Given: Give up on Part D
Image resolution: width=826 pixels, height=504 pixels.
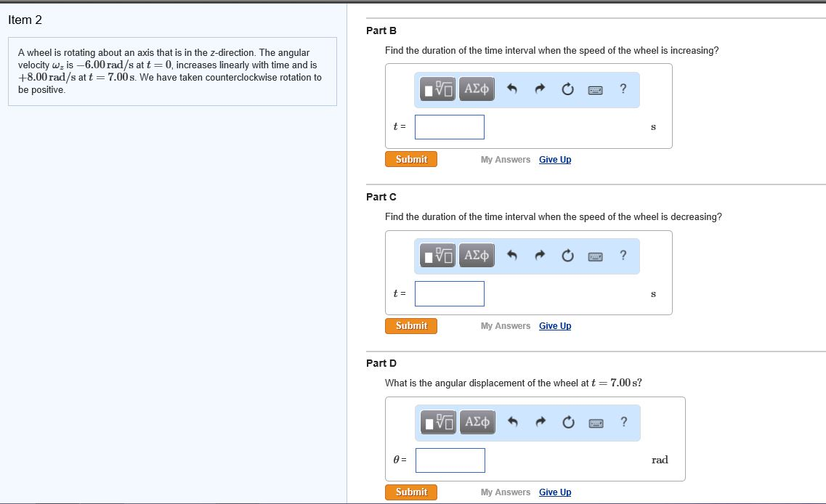Looking at the screenshot, I should (x=555, y=492).
